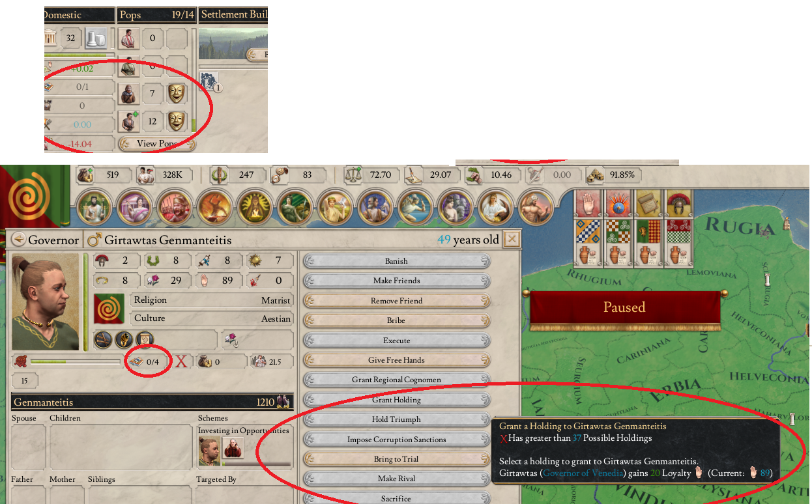Click the tragic mask icon beside 7 pops

click(x=176, y=93)
